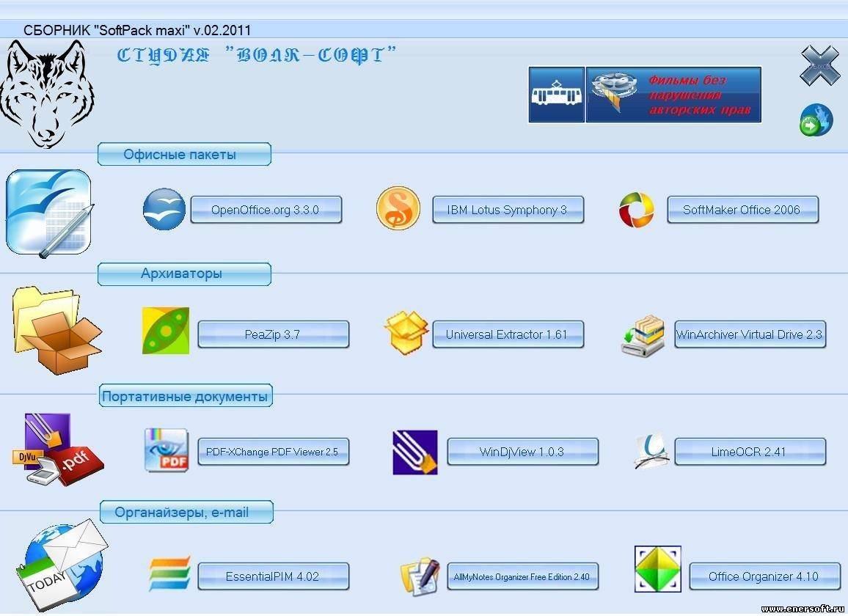This screenshot has width=848, height=616.
Task: Click the SoftMaker Office ring icon
Action: 637,210
